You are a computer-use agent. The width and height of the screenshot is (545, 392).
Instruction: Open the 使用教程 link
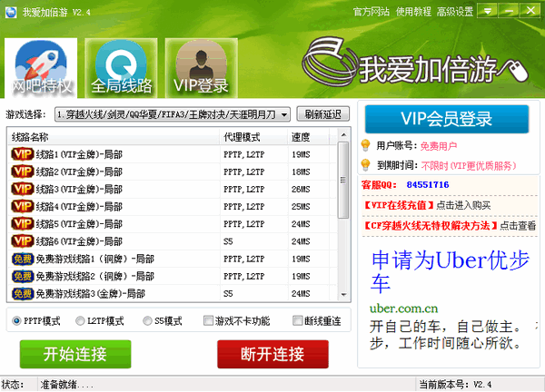point(413,12)
